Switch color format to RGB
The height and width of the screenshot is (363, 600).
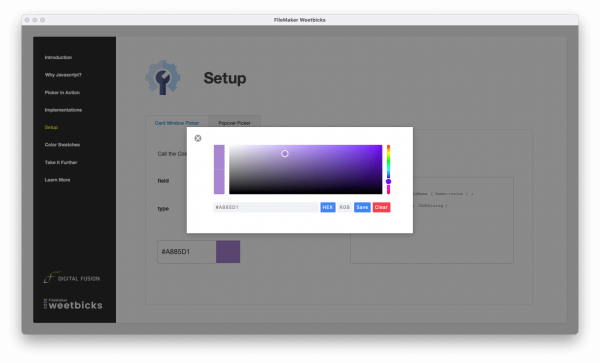tap(345, 207)
